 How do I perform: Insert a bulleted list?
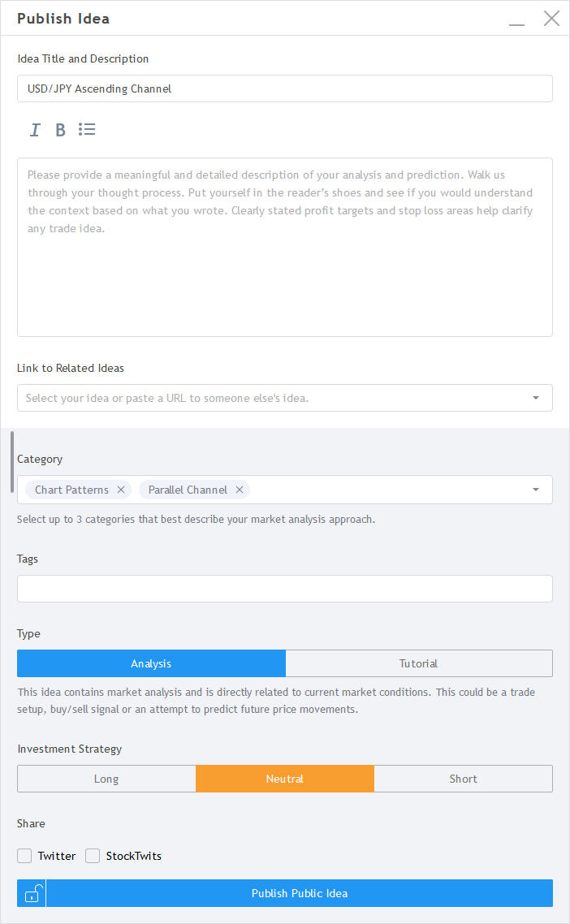tap(87, 130)
